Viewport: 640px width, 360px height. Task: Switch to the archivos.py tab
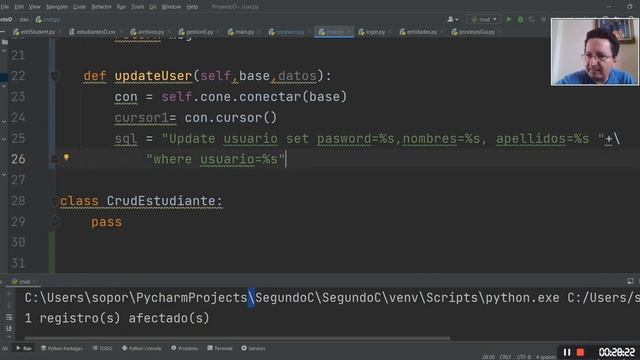150,32
